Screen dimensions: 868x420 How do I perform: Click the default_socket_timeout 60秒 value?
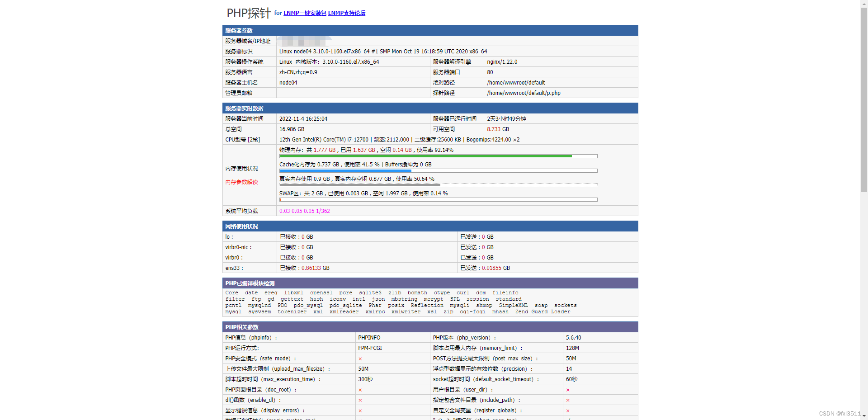tap(572, 379)
